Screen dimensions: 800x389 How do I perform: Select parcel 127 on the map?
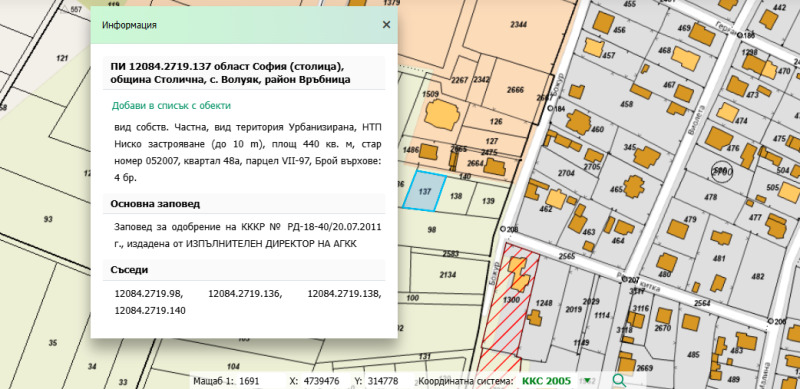click(492, 141)
